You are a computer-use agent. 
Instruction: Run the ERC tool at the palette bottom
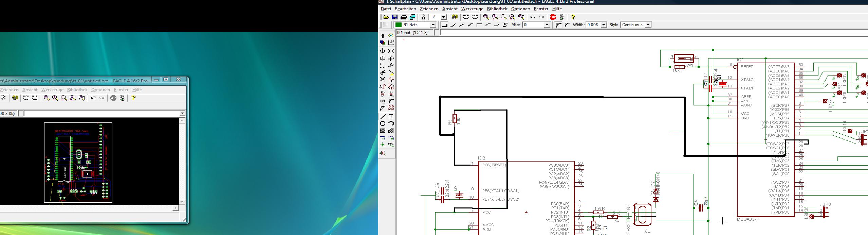(x=383, y=153)
